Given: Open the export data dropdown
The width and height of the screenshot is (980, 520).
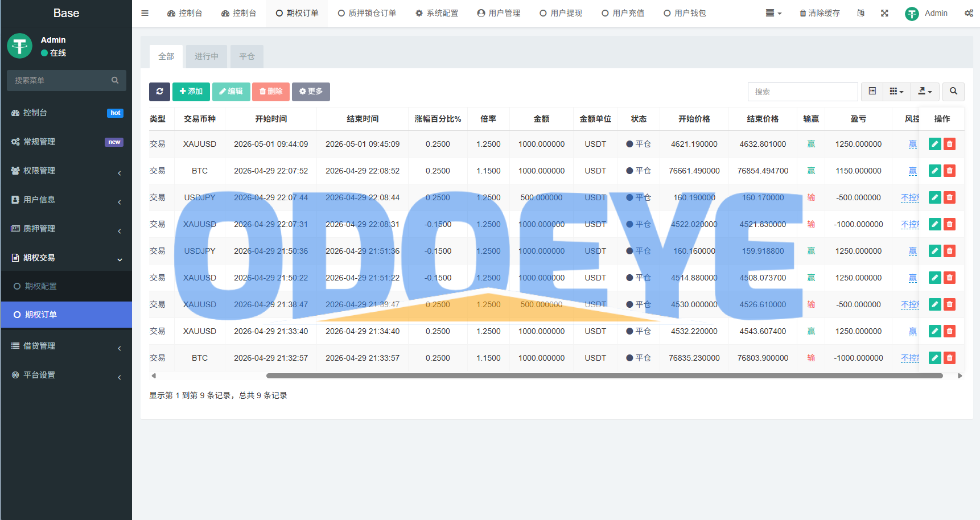Looking at the screenshot, I should 925,92.
